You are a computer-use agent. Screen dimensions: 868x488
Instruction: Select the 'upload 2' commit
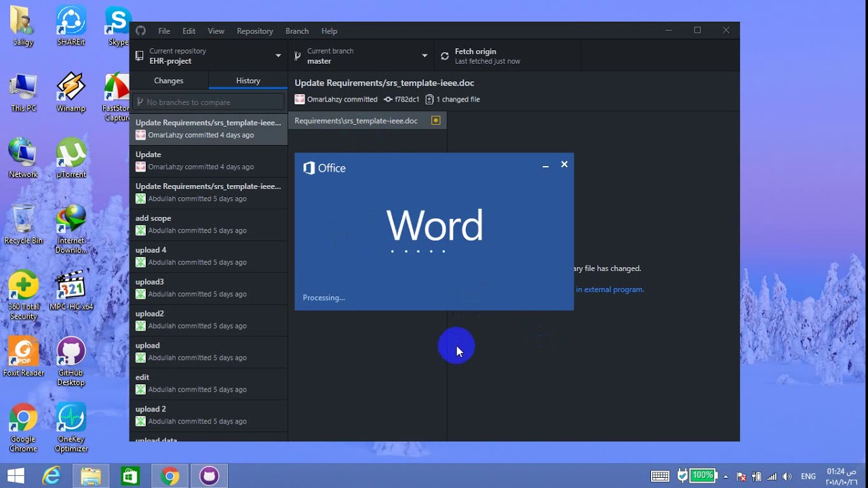(208, 415)
